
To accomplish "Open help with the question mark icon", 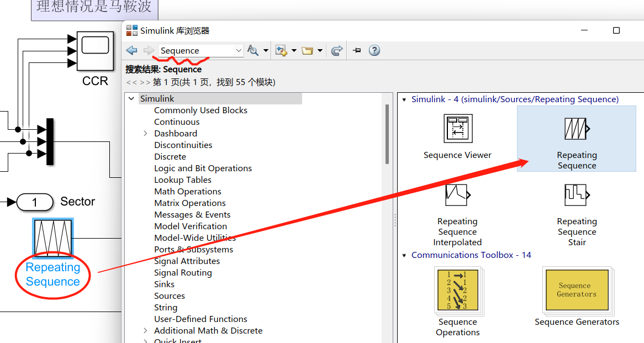I will (374, 50).
